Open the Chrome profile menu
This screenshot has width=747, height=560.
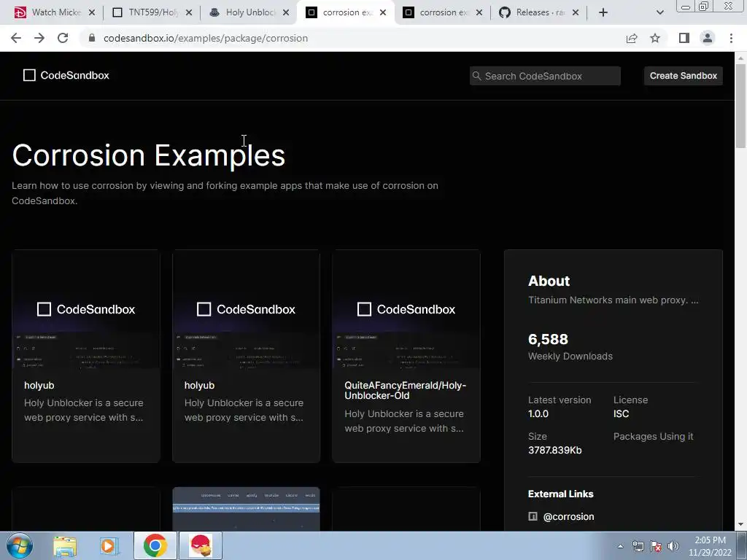708,38
